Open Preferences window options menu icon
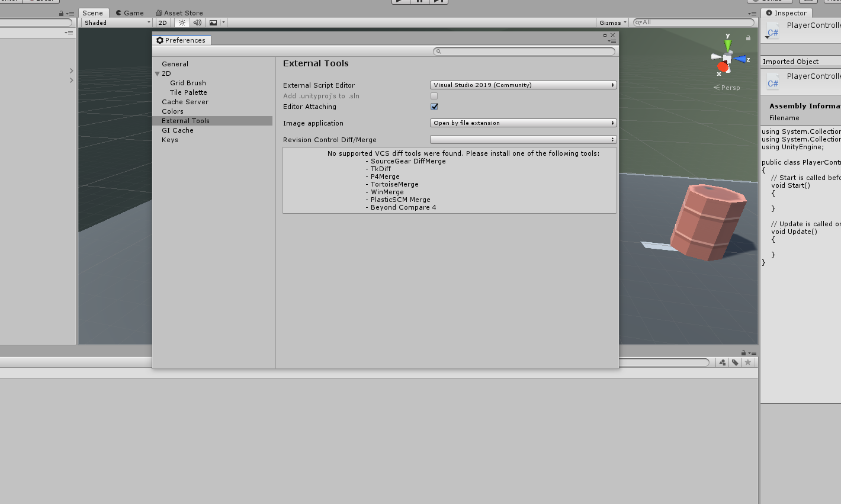Screen dimensions: 841x504 point(612,41)
